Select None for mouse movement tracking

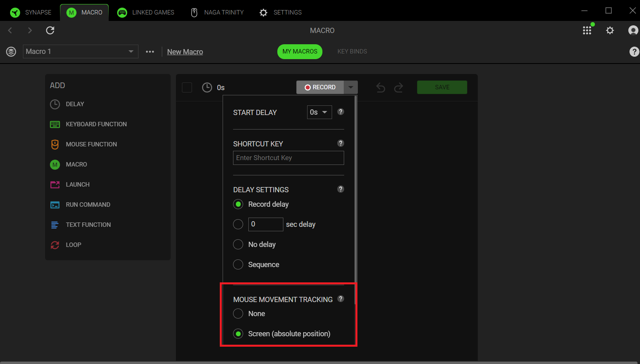point(238,313)
